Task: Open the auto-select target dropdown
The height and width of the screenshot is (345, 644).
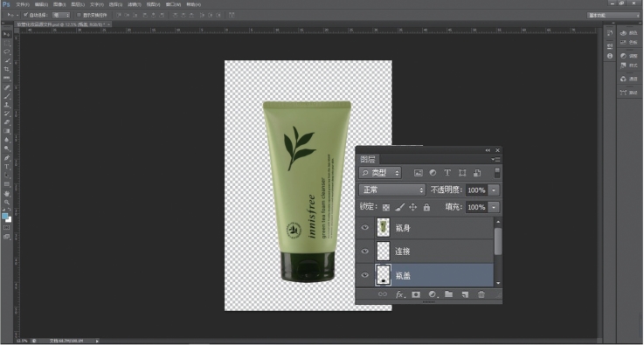Action: coord(61,15)
